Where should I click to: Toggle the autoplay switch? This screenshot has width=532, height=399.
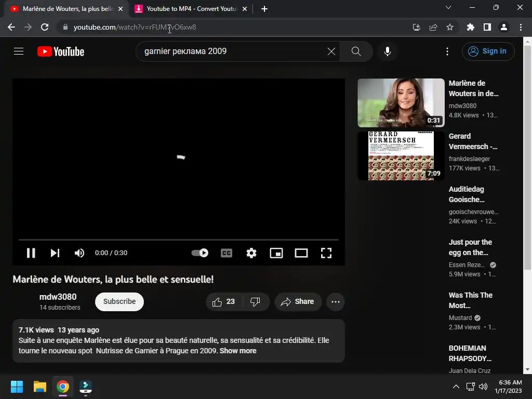point(200,253)
